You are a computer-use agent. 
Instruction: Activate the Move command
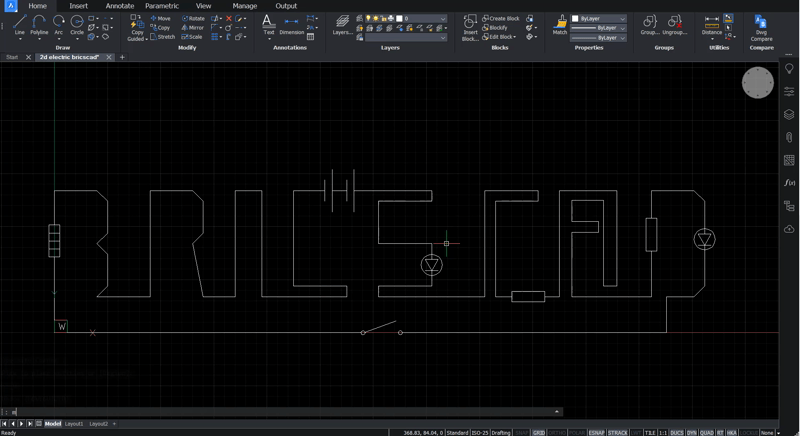(161, 18)
